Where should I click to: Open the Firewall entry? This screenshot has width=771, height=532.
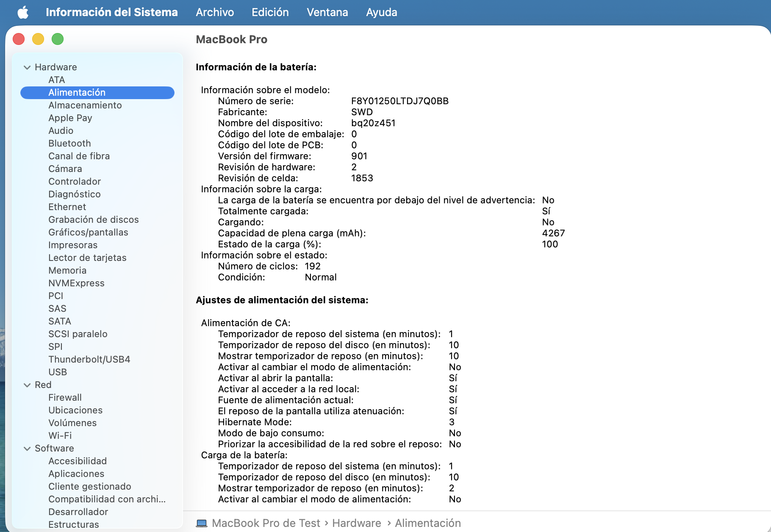[x=65, y=397]
